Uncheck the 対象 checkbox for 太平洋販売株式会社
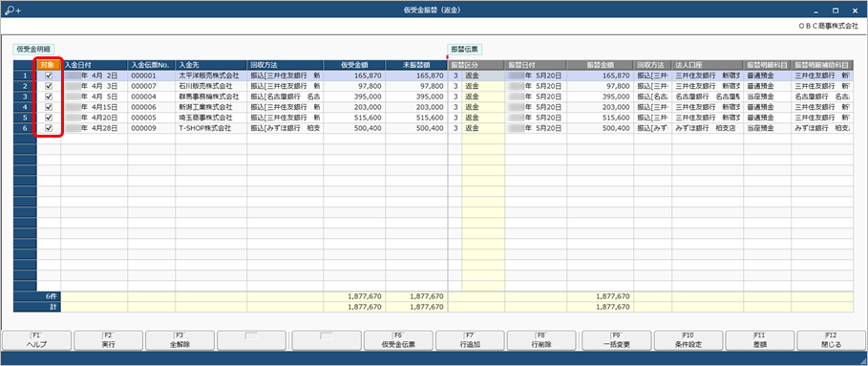The image size is (868, 366). (49, 75)
